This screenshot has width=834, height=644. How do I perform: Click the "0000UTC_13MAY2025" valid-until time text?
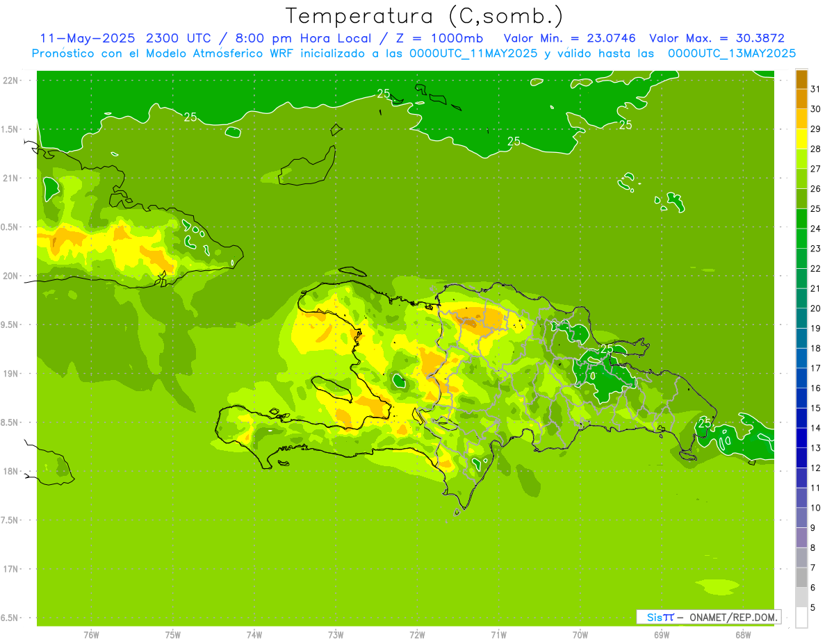pos(732,53)
